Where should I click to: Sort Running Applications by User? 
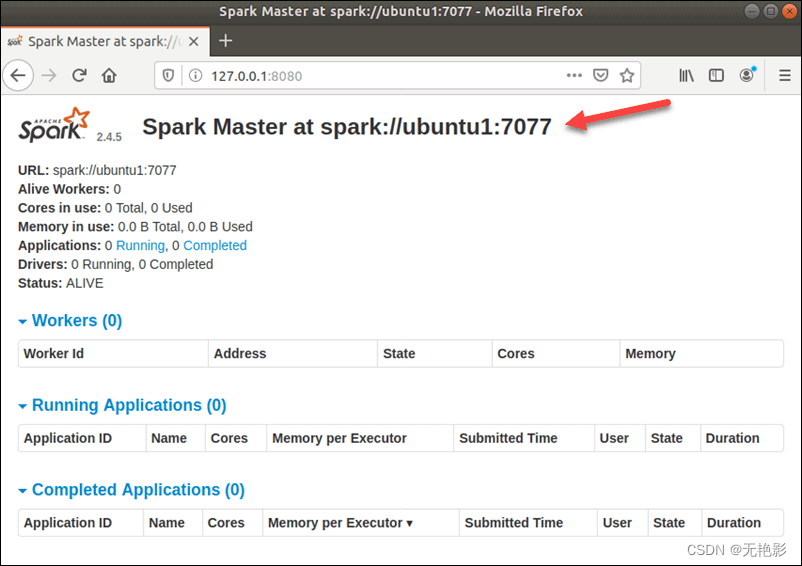(614, 438)
